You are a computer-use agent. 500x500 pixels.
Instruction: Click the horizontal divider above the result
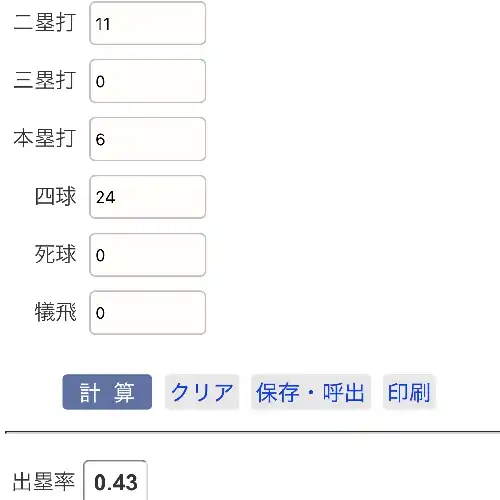tap(252, 432)
